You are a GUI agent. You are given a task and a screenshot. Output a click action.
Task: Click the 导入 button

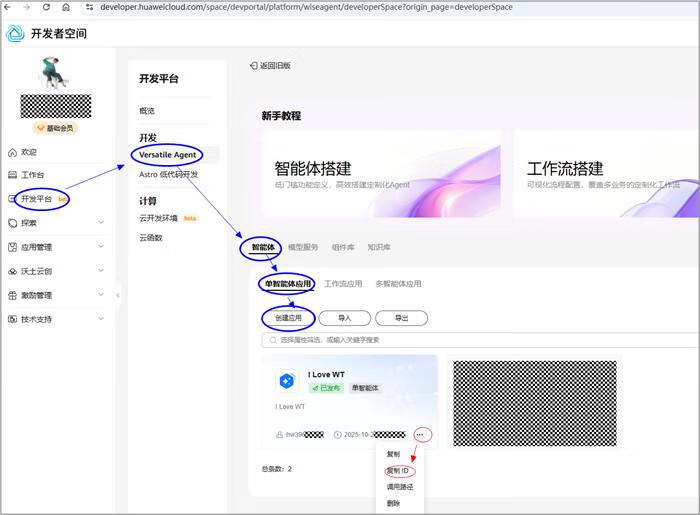coord(344,318)
